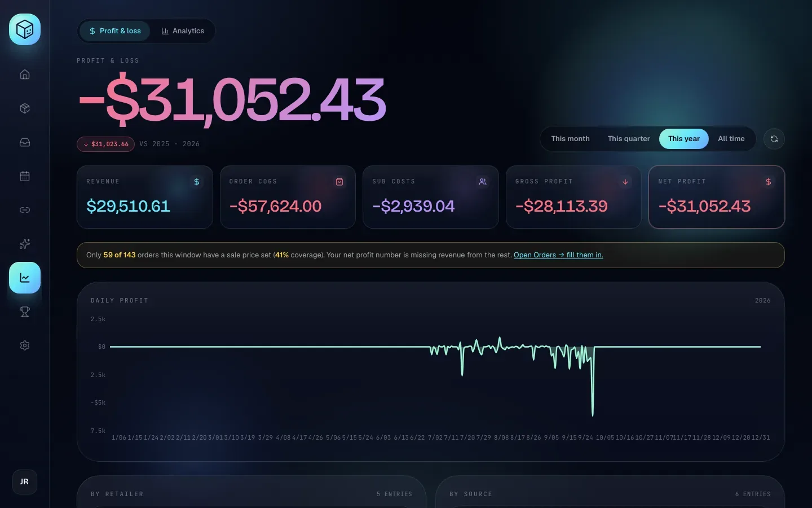The image size is (812, 508).
Task: Switch to the Profit & loss tab
Action: pyautogui.click(x=115, y=31)
